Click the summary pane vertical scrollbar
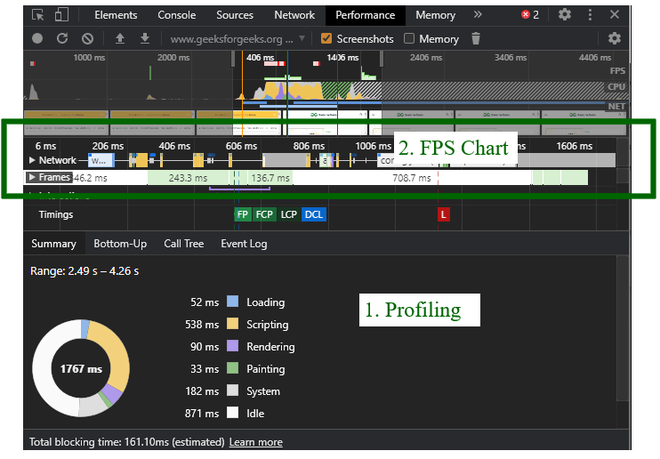Screen dimensions: 660x459 click(623, 328)
